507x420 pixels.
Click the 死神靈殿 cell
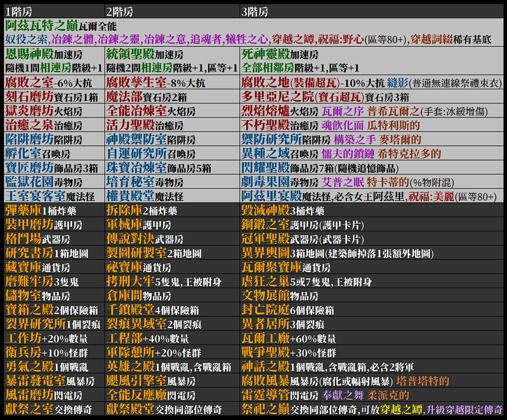[371, 61]
